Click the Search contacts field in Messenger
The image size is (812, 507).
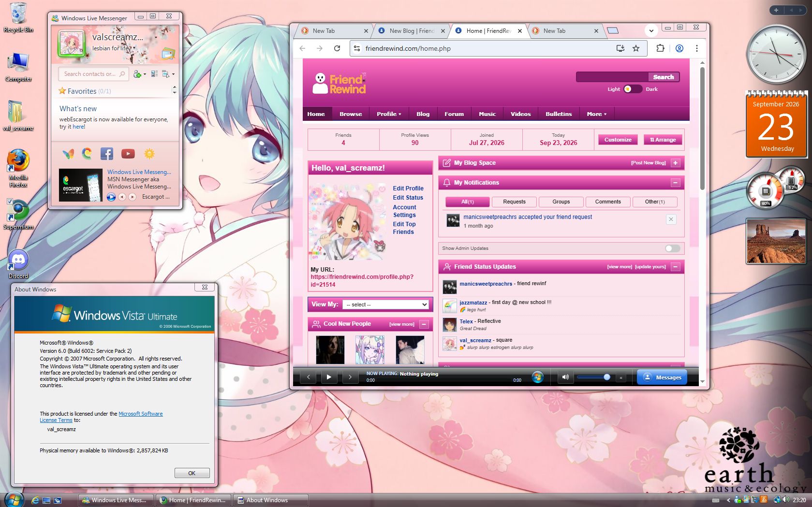coord(93,74)
